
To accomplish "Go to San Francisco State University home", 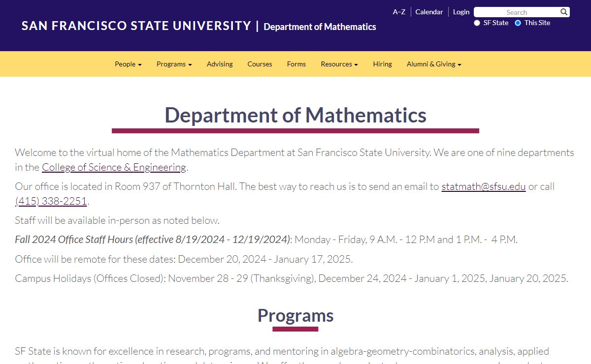I will coord(136,26).
